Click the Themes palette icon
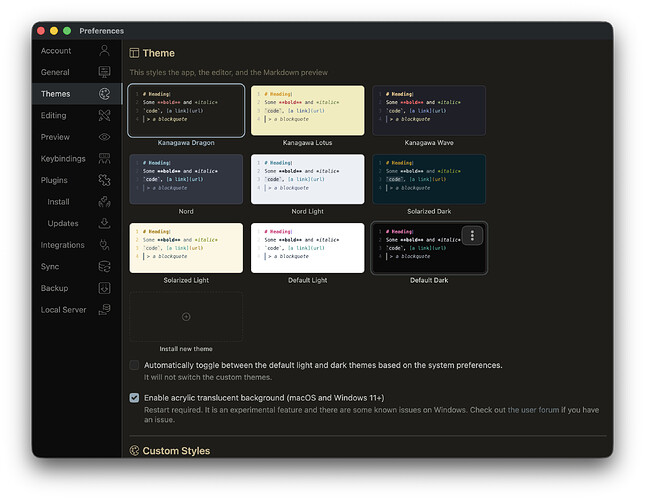The height and width of the screenshot is (500, 645). (104, 94)
